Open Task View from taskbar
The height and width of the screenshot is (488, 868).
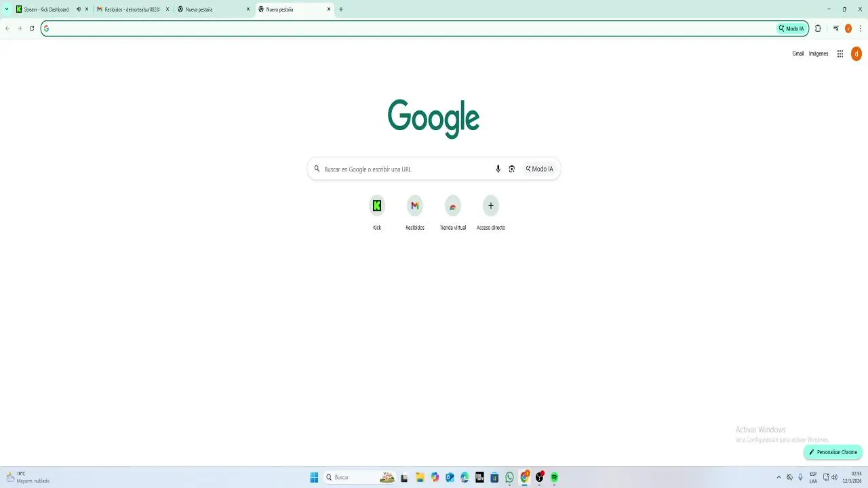pos(405,477)
